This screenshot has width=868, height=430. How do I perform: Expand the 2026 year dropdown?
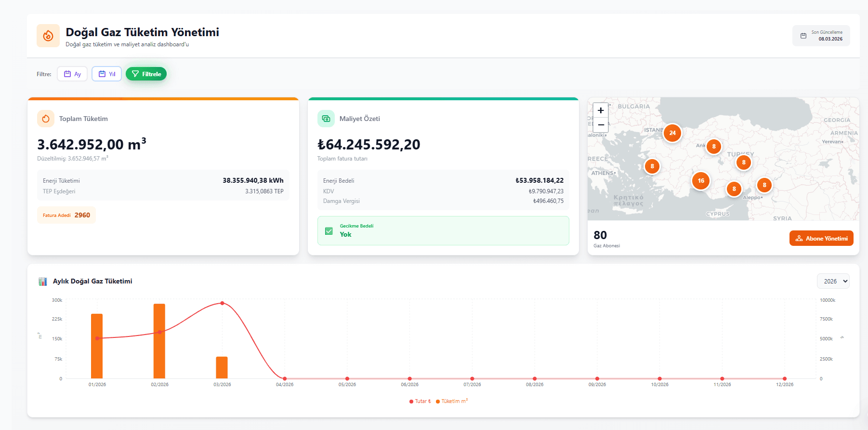click(x=833, y=282)
